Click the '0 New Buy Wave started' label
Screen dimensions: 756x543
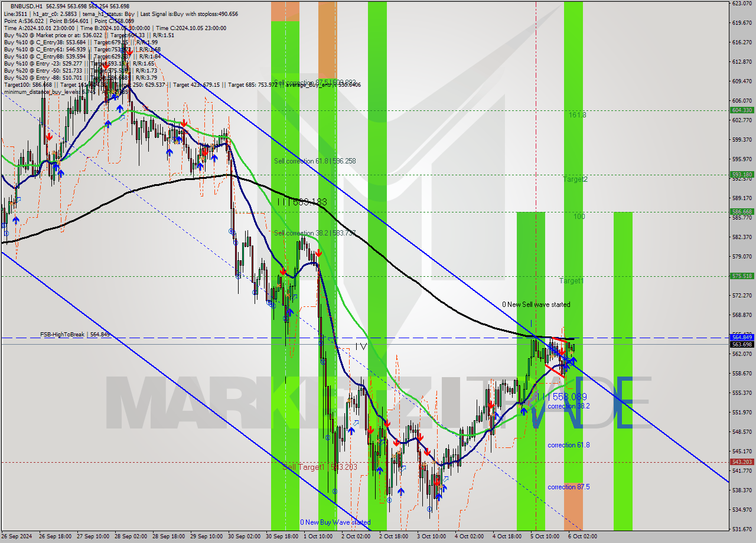(x=335, y=522)
